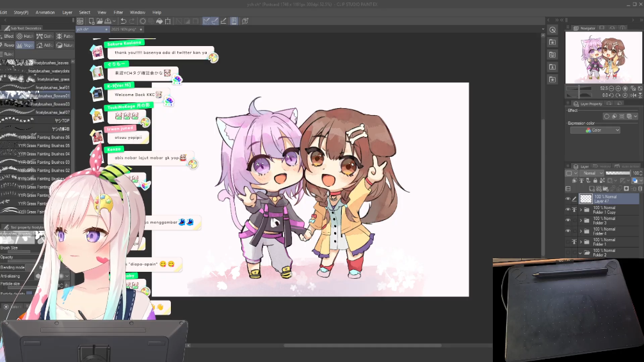The width and height of the screenshot is (644, 362).
Task: Open the Clip Studio support help icon
Action: pyautogui.click(x=245, y=21)
